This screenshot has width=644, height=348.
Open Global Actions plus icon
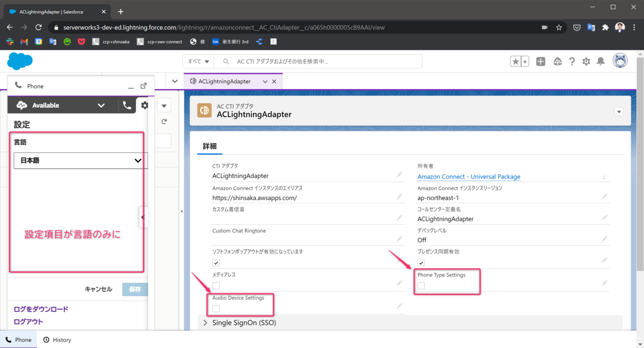(x=541, y=62)
